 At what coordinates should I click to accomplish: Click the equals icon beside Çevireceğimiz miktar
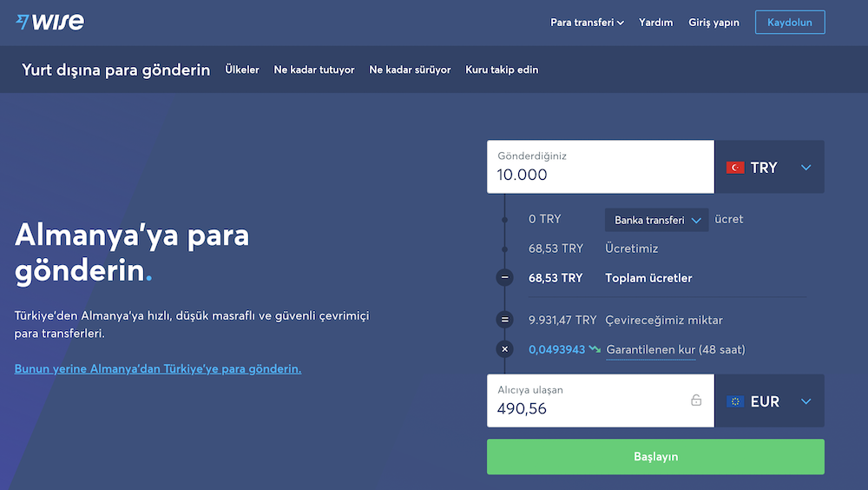pos(504,319)
